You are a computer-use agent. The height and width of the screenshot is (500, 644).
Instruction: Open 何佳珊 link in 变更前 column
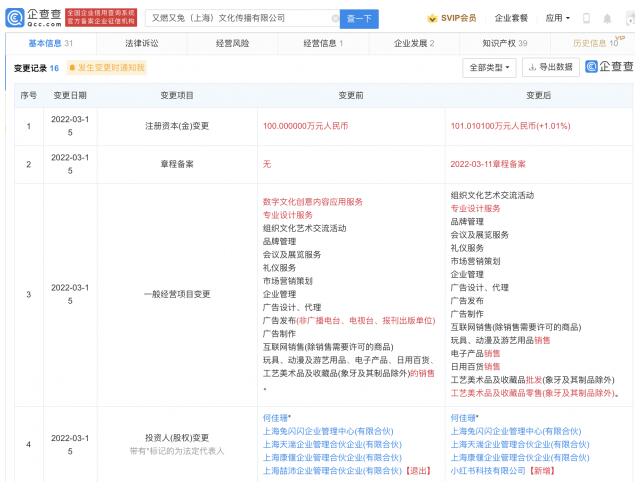click(x=276, y=418)
